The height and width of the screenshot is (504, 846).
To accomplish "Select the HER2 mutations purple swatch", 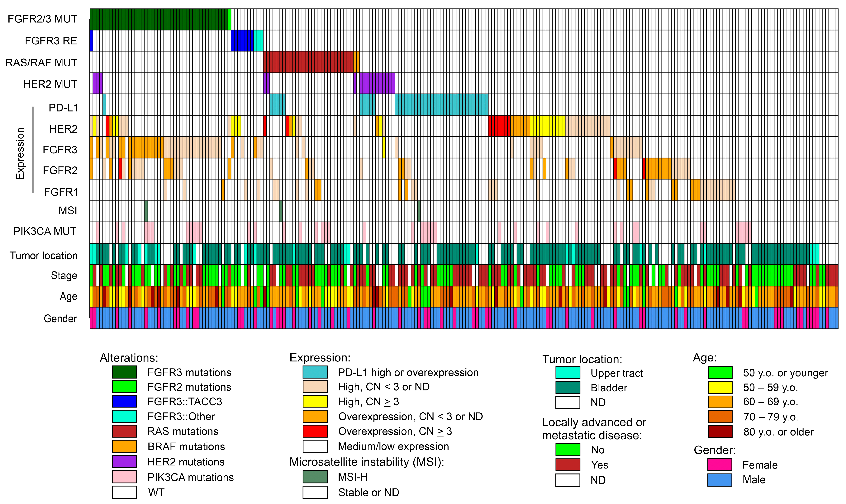I will 124,462.
